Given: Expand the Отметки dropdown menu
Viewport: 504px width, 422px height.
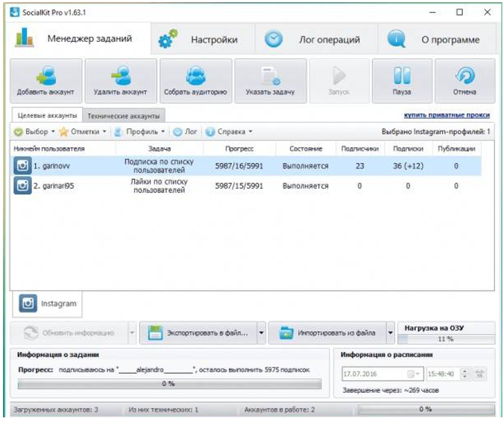Looking at the screenshot, I should click(x=83, y=131).
